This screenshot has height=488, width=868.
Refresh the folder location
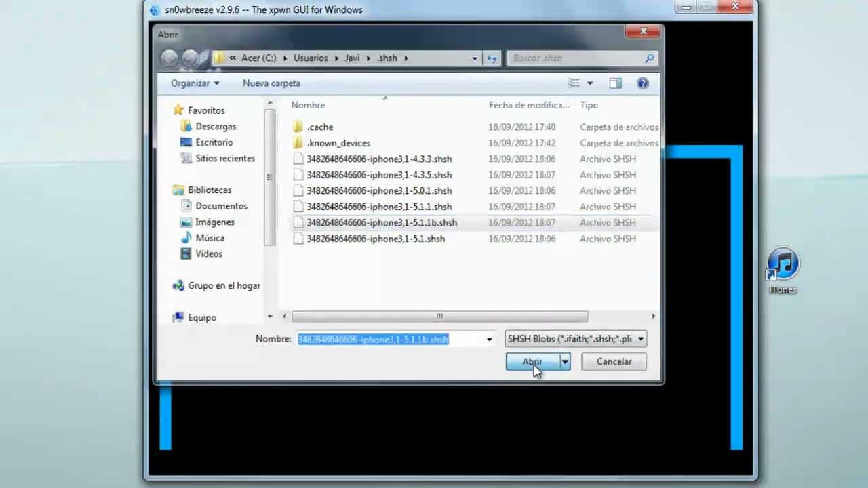pos(492,58)
